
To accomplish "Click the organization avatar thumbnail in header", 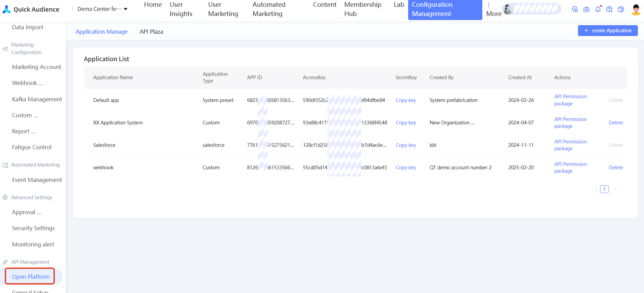I will coord(508,9).
